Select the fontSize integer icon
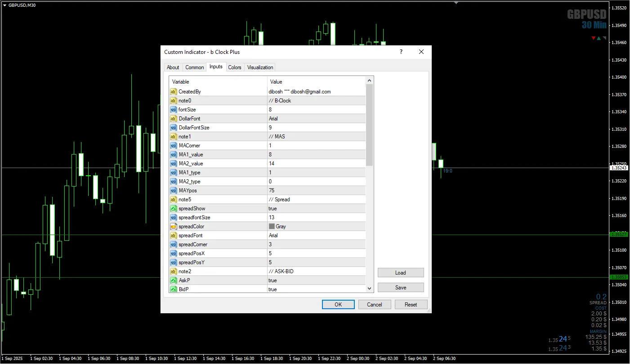The height and width of the screenshot is (364, 630). coord(173,110)
